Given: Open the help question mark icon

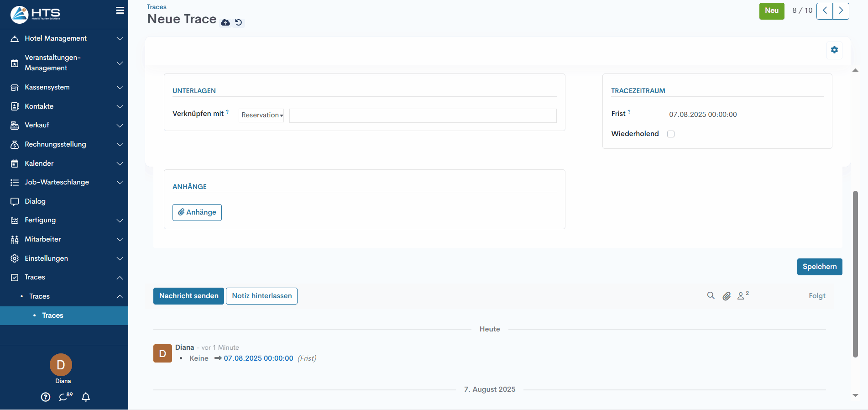Looking at the screenshot, I should (x=46, y=397).
